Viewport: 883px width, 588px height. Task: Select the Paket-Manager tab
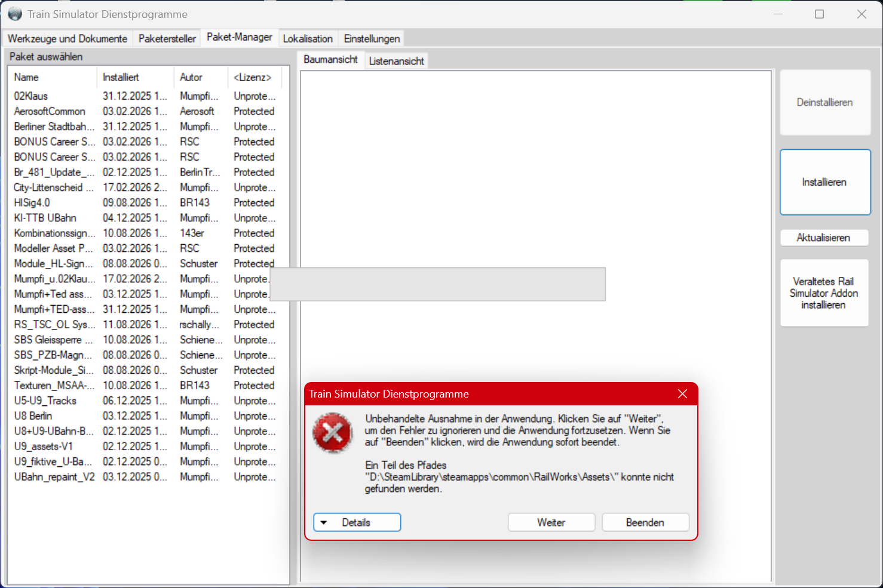click(x=240, y=37)
